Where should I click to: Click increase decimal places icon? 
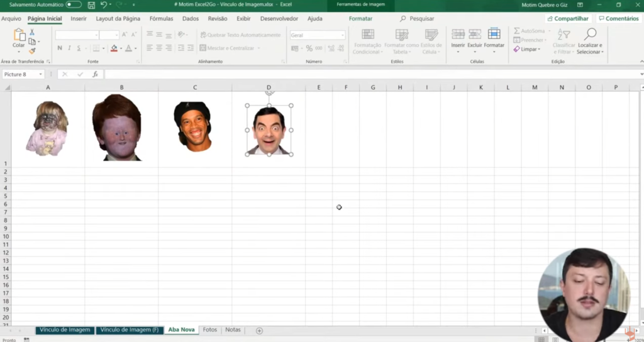tap(331, 48)
